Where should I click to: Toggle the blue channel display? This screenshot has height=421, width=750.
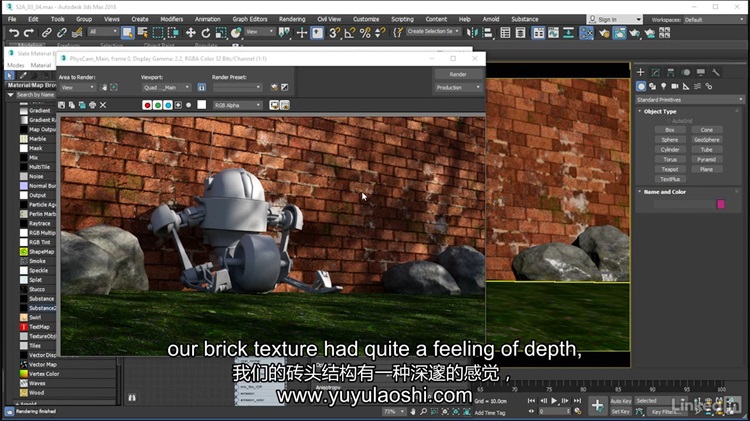click(x=168, y=105)
